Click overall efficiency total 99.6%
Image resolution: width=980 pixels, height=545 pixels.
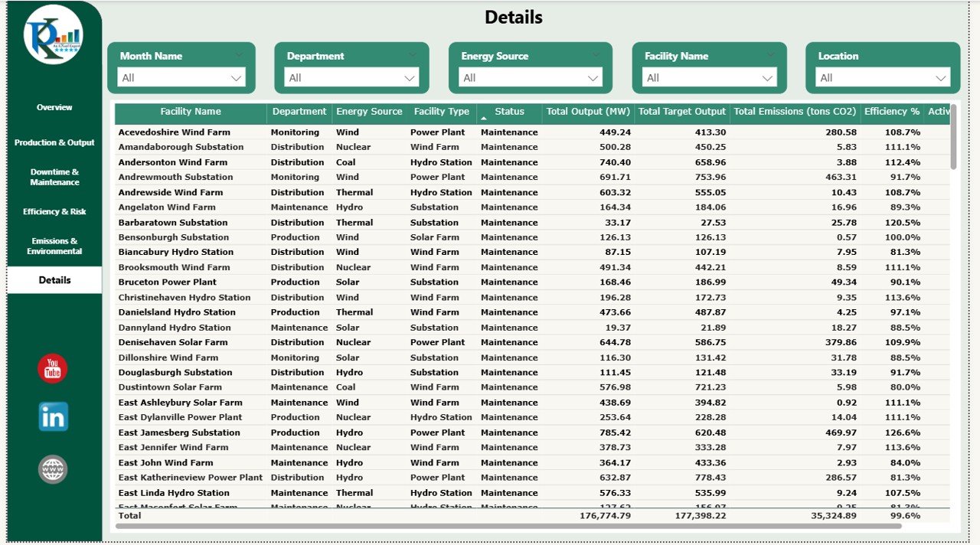[906, 516]
